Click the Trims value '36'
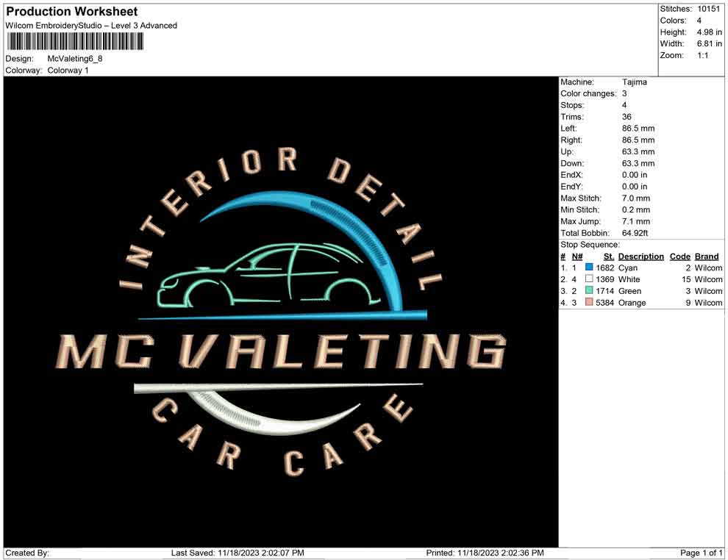This screenshot has width=728, height=560. click(627, 116)
